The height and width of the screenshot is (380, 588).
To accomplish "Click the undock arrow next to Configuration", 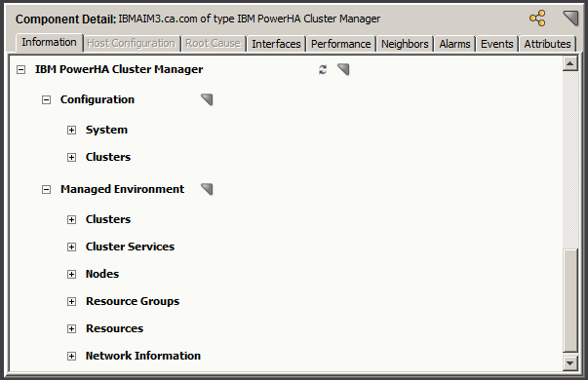I will [207, 99].
